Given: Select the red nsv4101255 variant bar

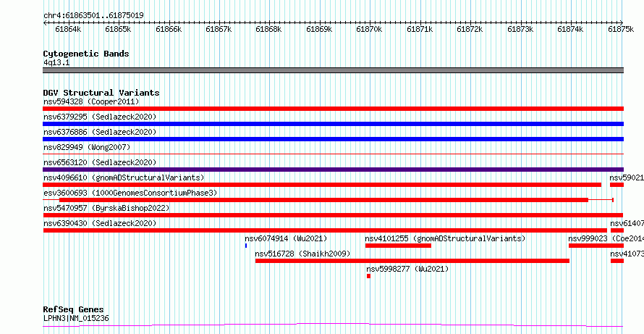Looking at the screenshot, I should pos(398,246).
